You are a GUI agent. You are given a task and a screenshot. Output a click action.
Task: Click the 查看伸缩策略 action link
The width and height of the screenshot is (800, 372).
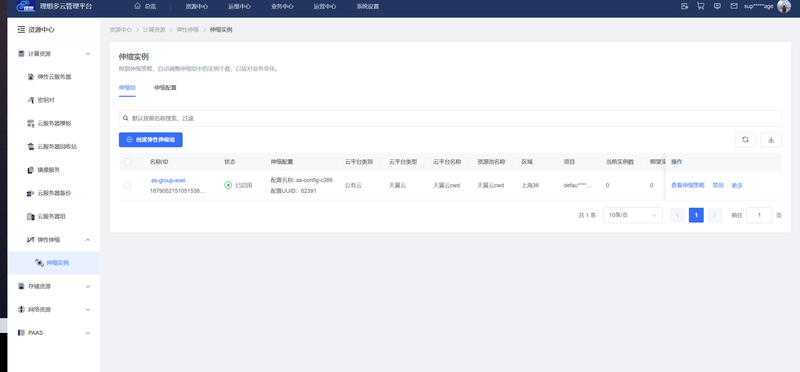(x=687, y=185)
